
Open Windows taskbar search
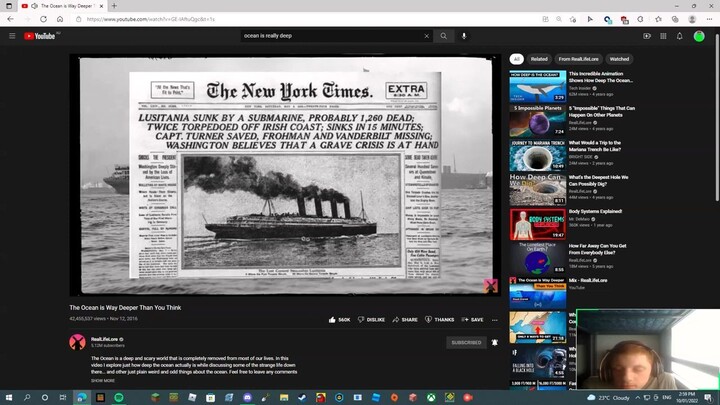tap(27, 397)
